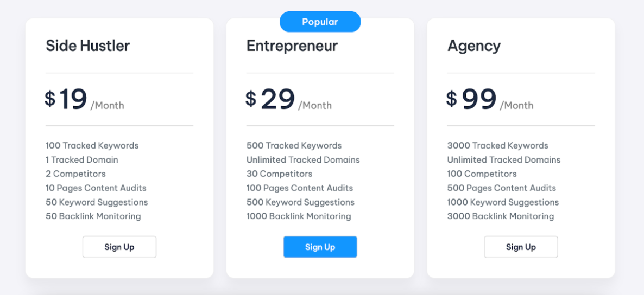Viewport: 644px width, 295px height.
Task: Click the 100 Tracked Keywords feature
Action: coord(92,146)
